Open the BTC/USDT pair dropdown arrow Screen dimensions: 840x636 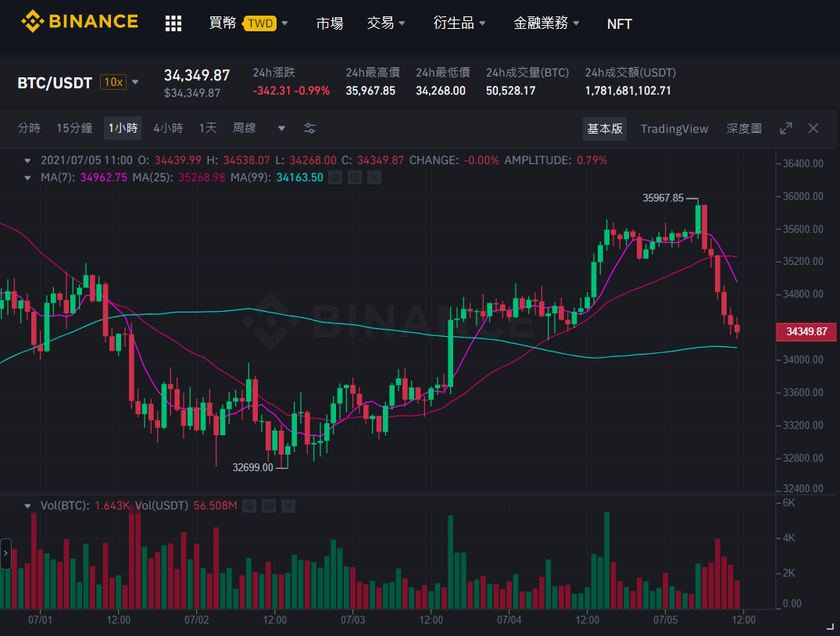pyautogui.click(x=135, y=82)
